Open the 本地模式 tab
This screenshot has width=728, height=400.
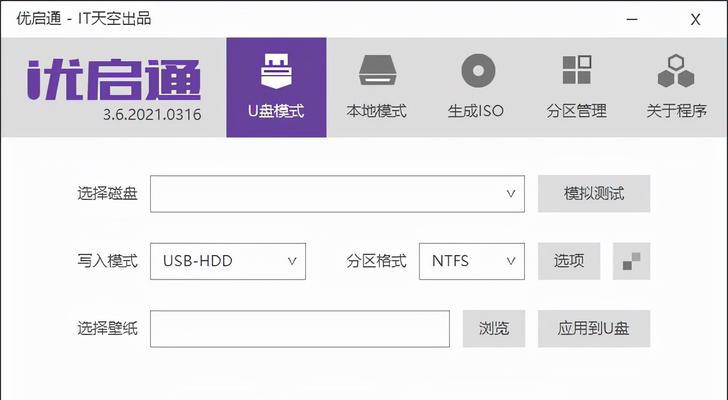[377, 87]
